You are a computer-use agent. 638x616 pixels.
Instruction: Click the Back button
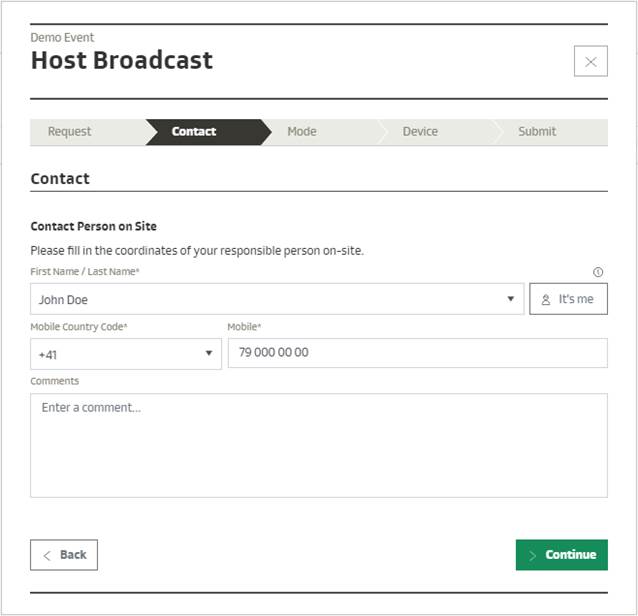[x=64, y=555]
